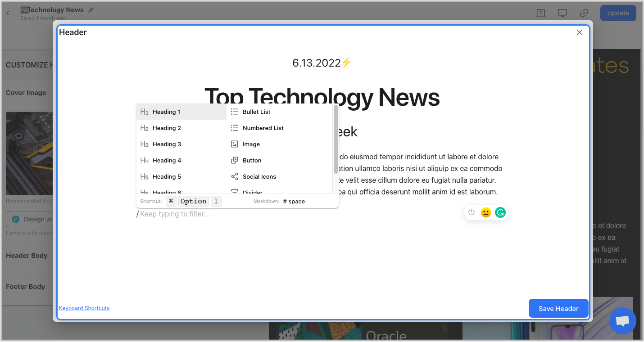Click the Design with Canva button
Viewport: 644px width, 342px height.
click(x=30, y=219)
